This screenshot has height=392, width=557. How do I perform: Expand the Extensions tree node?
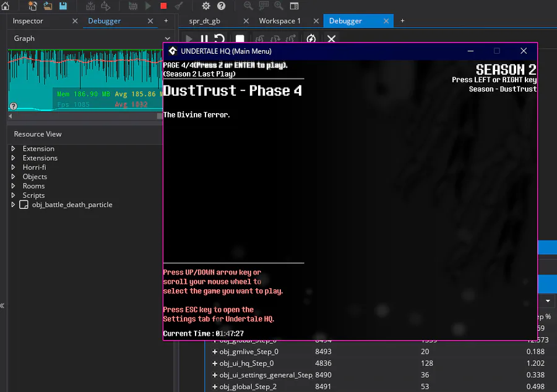click(13, 158)
